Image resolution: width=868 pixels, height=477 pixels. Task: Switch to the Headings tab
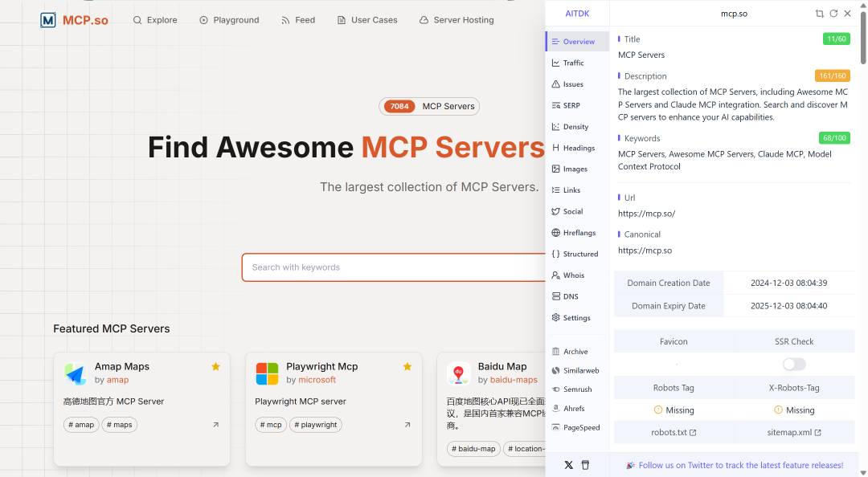tap(577, 148)
